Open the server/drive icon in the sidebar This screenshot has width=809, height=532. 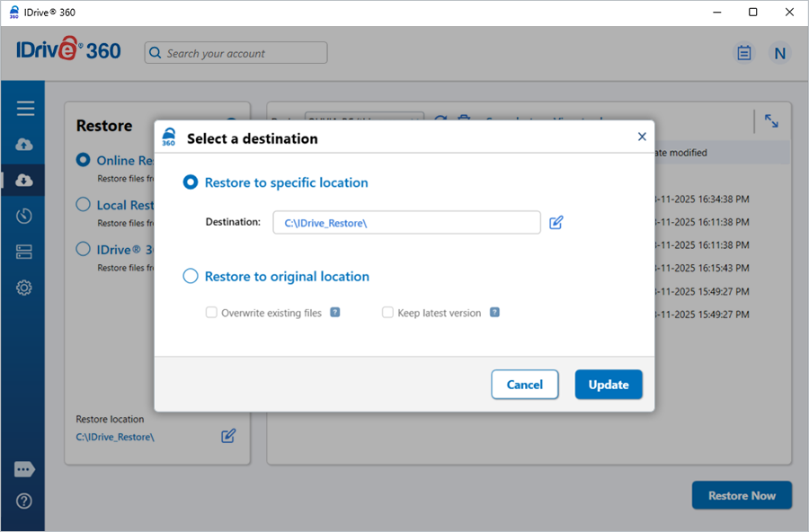(x=25, y=252)
